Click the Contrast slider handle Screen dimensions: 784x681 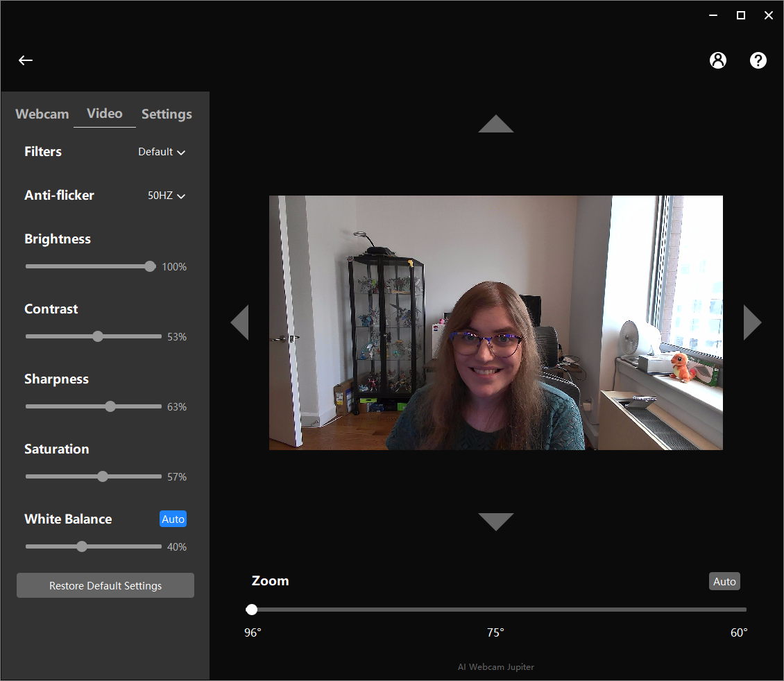tap(98, 336)
